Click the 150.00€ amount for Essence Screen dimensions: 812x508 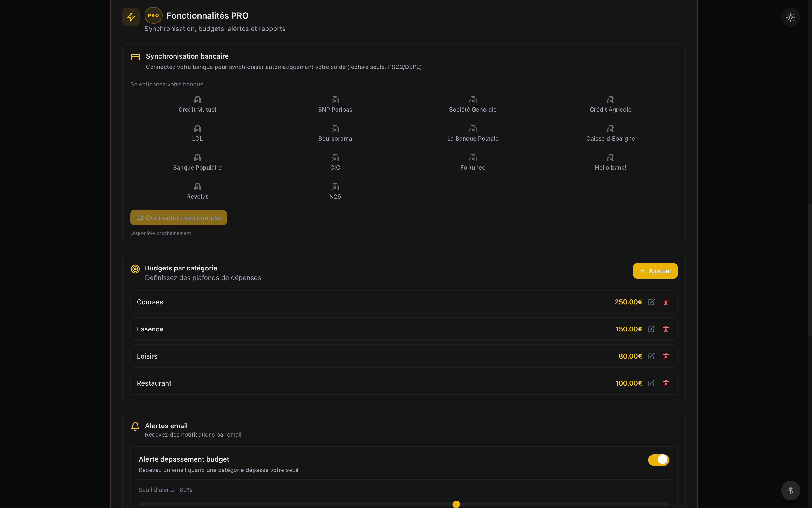click(629, 329)
